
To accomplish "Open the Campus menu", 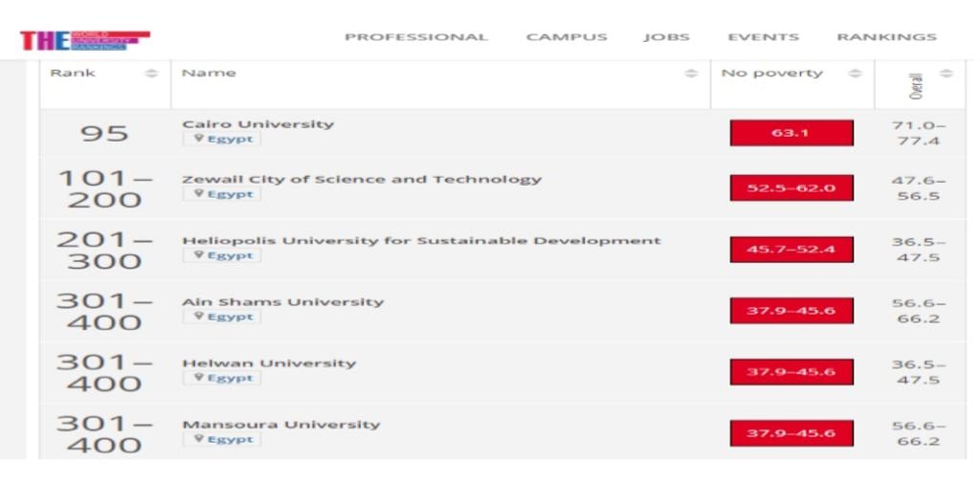I will point(567,37).
